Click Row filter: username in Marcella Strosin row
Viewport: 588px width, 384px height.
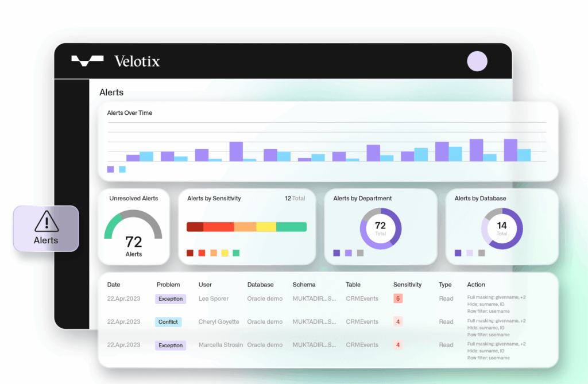488,358
